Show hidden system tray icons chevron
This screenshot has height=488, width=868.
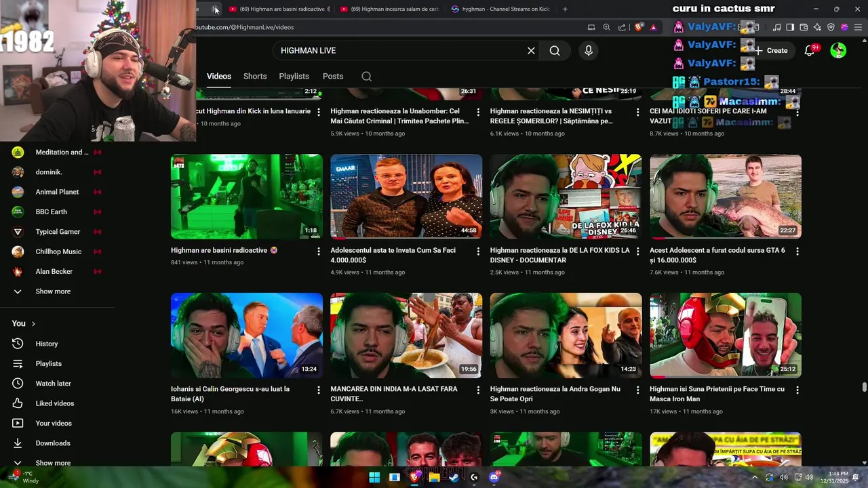(755, 477)
